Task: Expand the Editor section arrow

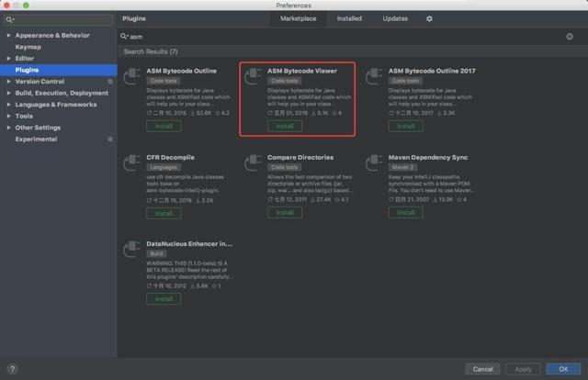Action: [x=8, y=59]
